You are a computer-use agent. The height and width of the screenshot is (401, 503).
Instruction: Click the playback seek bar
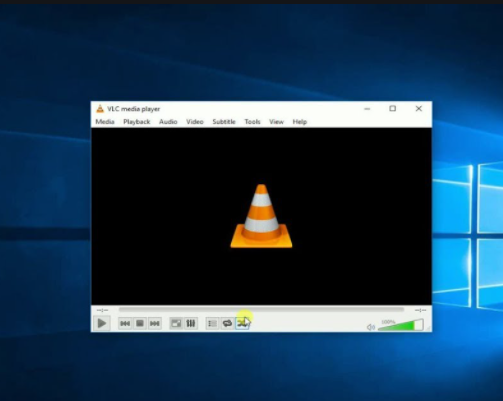click(261, 310)
